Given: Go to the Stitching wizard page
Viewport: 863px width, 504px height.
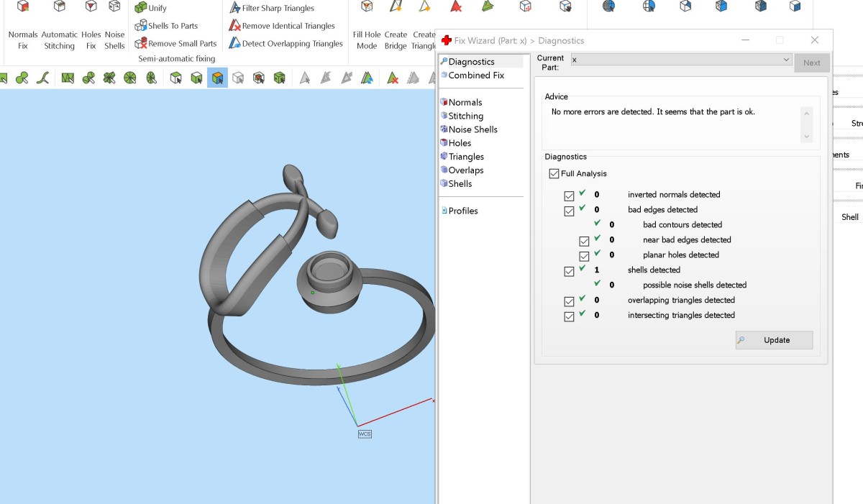Looking at the screenshot, I should coord(465,116).
